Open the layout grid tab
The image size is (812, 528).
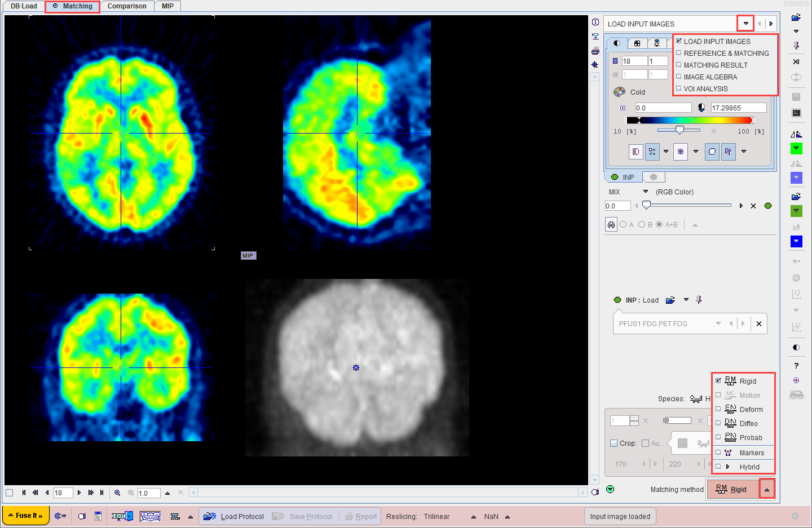(x=637, y=43)
